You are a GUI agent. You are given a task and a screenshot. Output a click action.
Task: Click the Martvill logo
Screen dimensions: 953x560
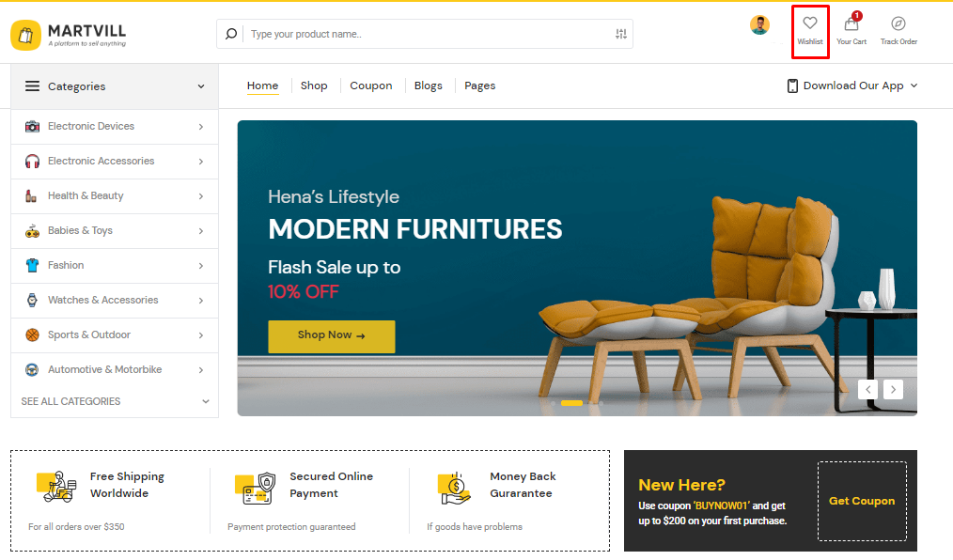pyautogui.click(x=69, y=35)
